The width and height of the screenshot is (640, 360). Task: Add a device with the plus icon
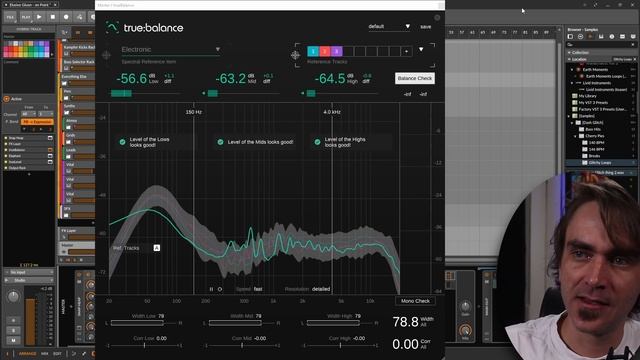29,174
